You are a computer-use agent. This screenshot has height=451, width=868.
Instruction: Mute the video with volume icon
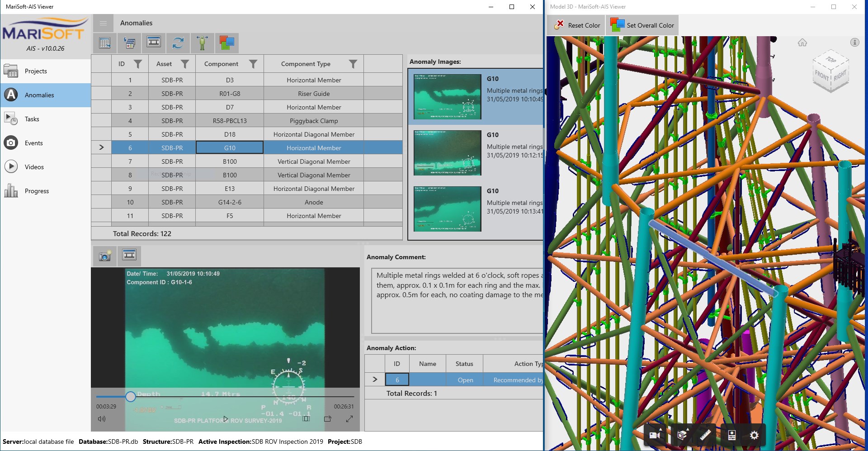102,419
